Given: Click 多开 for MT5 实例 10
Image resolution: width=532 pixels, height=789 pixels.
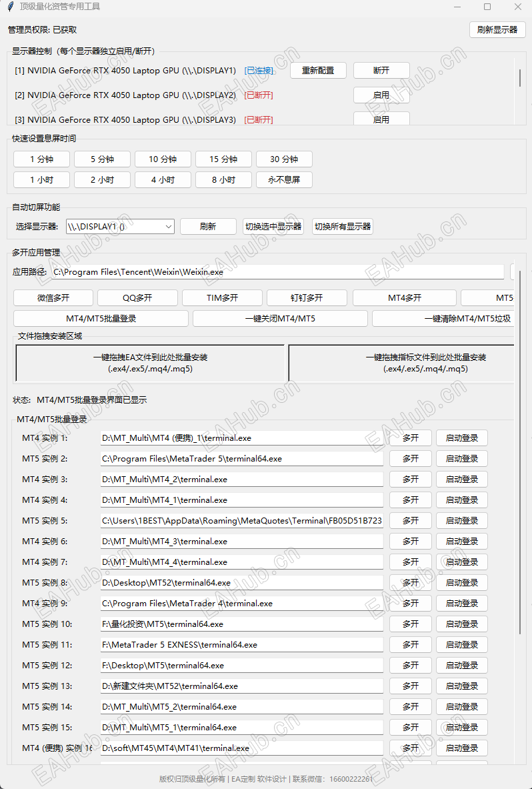Looking at the screenshot, I should tap(411, 624).
